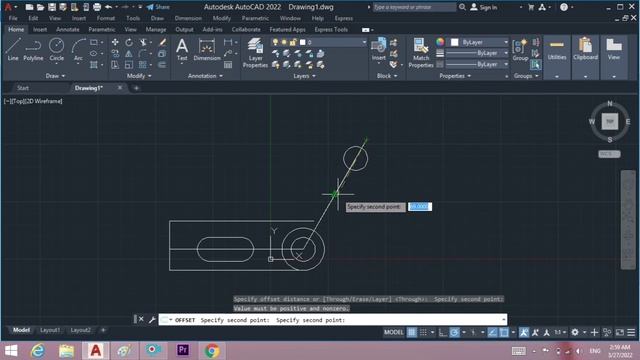Click the Share button

click(x=158, y=7)
